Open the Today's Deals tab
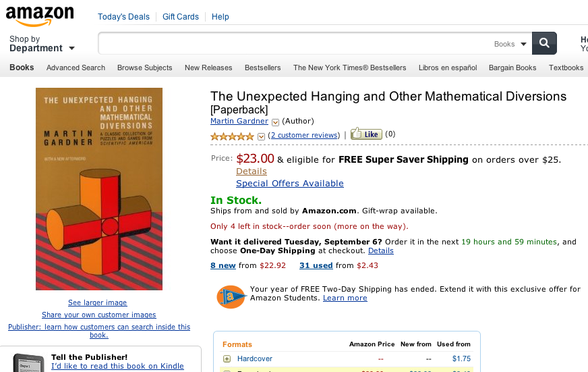Screen dimensions: 588x372 click(x=123, y=17)
